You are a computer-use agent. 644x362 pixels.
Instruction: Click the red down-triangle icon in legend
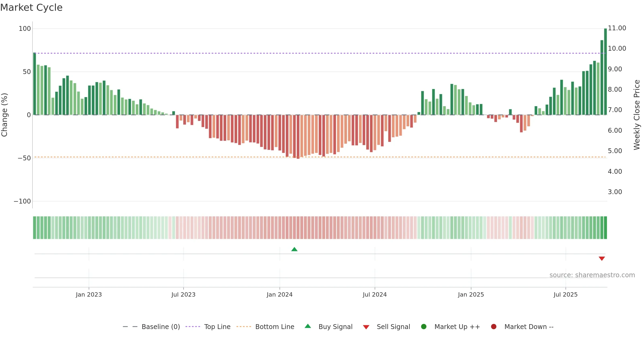(366, 327)
